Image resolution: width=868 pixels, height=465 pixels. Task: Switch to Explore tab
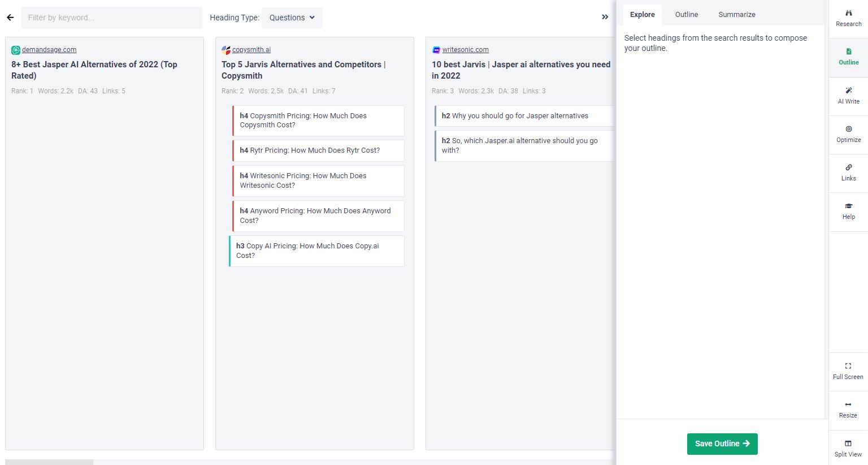643,15
